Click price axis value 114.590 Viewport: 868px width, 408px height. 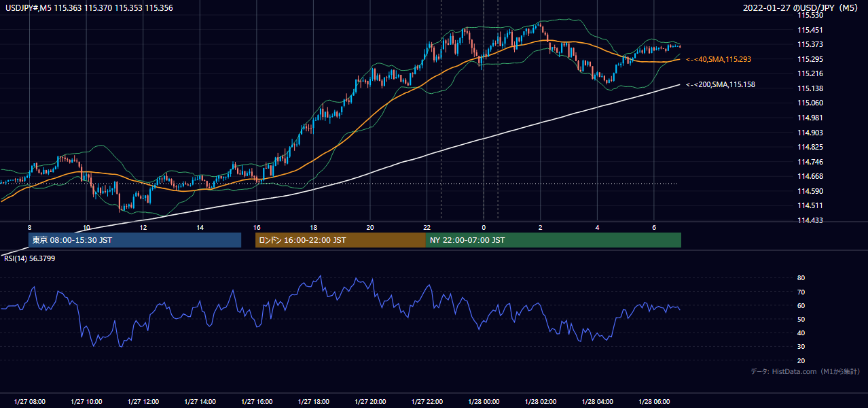point(810,191)
